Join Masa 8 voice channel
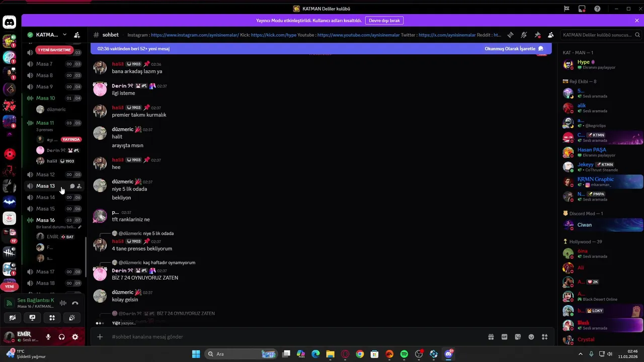This screenshot has width=644, height=362. [54, 75]
